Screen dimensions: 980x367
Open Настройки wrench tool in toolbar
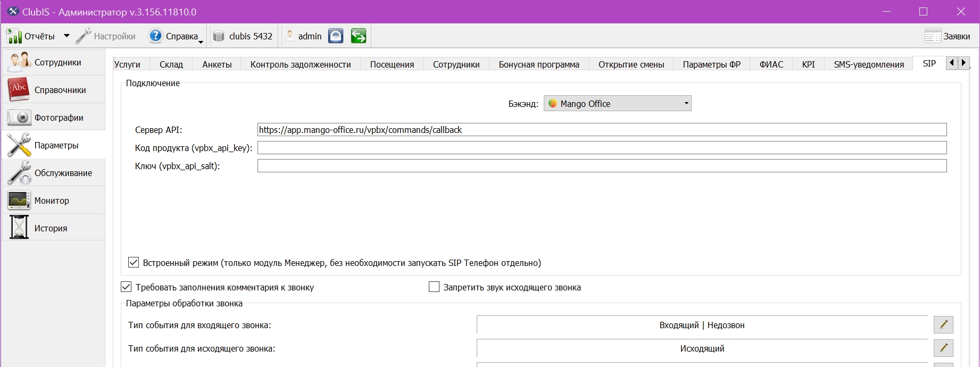point(83,36)
